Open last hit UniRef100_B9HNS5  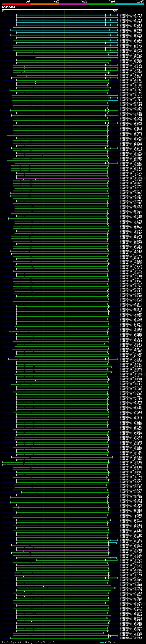131,638
